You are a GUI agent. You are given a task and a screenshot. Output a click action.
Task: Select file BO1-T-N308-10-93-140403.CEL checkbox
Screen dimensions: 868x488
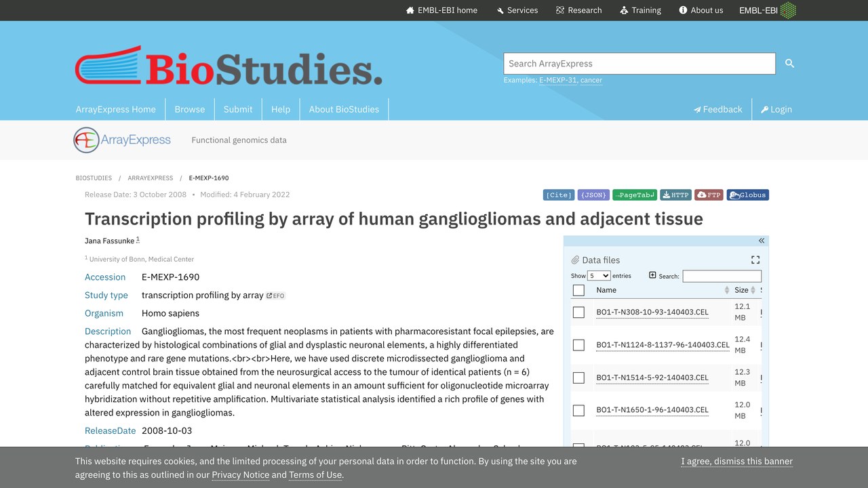(578, 312)
